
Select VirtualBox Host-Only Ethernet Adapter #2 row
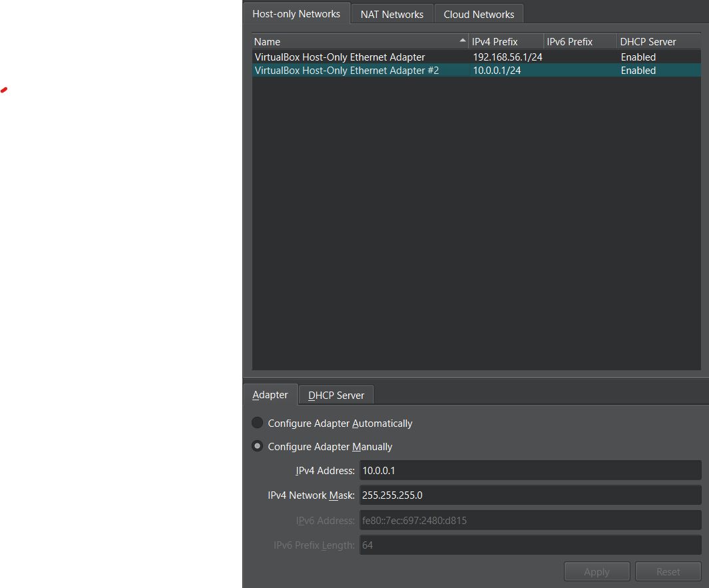[x=477, y=71]
